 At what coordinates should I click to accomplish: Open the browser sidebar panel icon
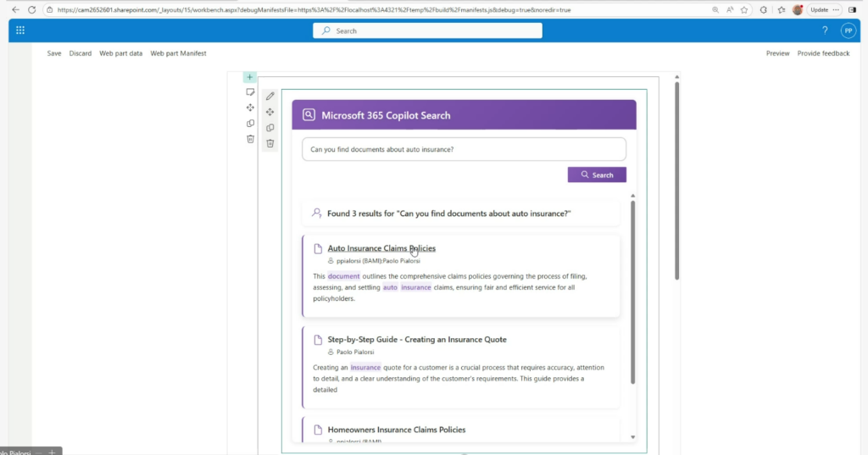[853, 10]
